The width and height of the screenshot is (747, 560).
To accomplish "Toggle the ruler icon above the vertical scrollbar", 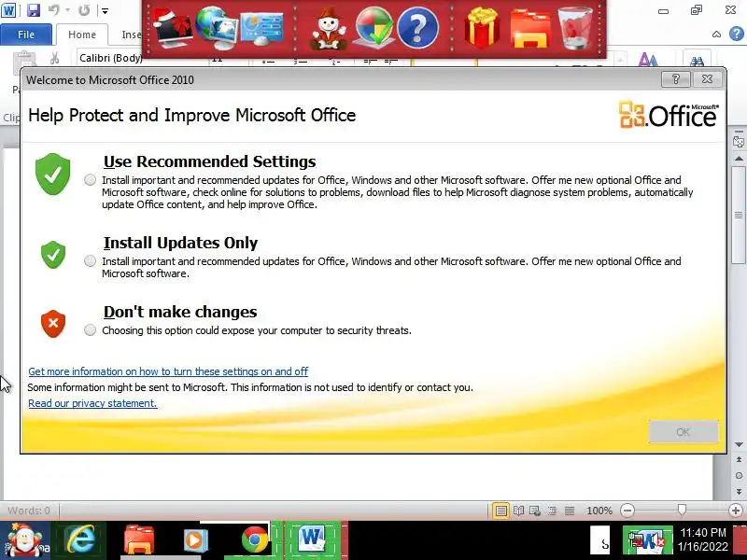I will click(739, 142).
